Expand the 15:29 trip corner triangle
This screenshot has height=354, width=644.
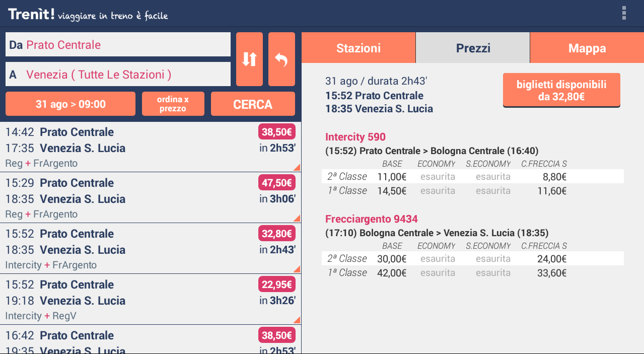pyautogui.click(x=297, y=218)
